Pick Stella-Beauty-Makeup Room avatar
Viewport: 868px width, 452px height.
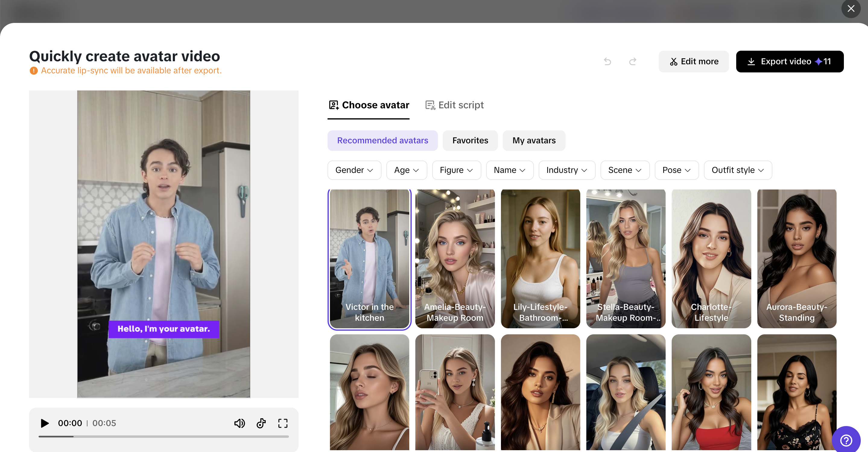(x=626, y=259)
